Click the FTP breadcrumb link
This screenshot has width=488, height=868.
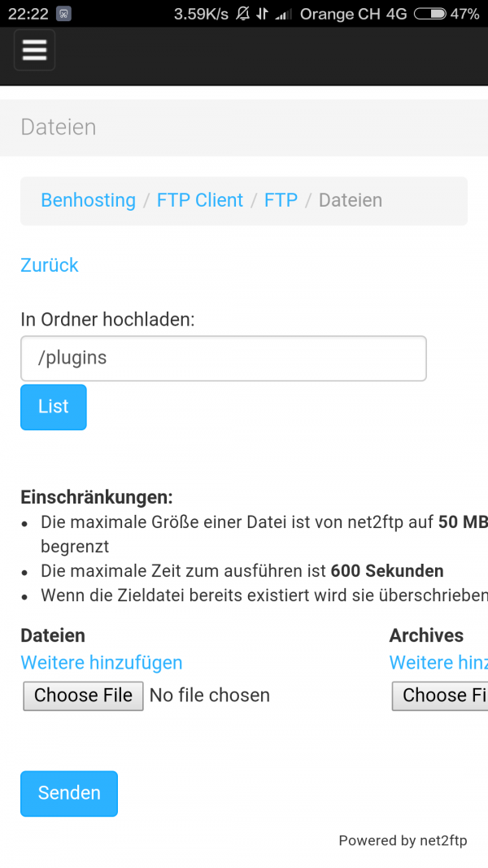coord(281,200)
